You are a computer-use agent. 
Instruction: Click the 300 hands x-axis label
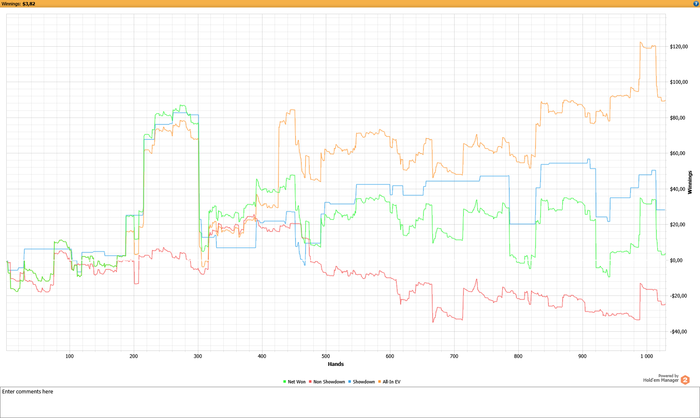click(198, 356)
